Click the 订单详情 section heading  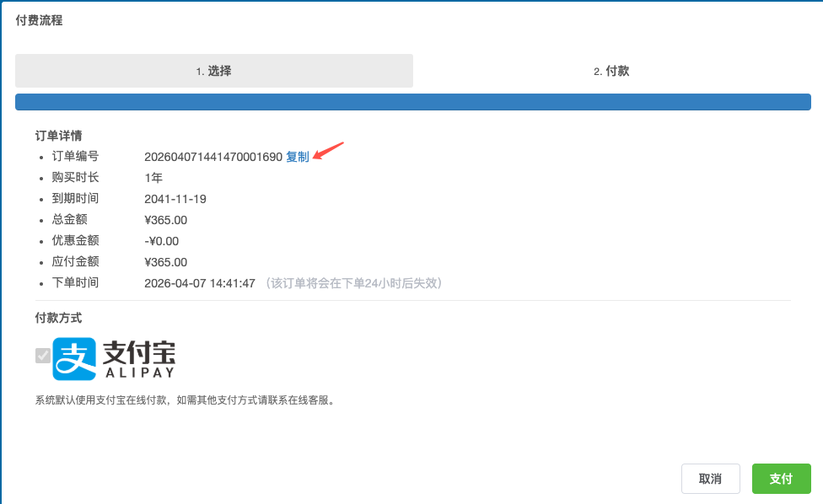coord(58,135)
